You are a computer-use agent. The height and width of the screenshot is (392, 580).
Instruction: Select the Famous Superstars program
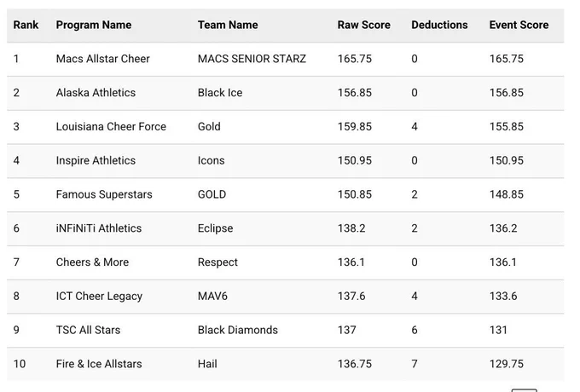click(104, 194)
